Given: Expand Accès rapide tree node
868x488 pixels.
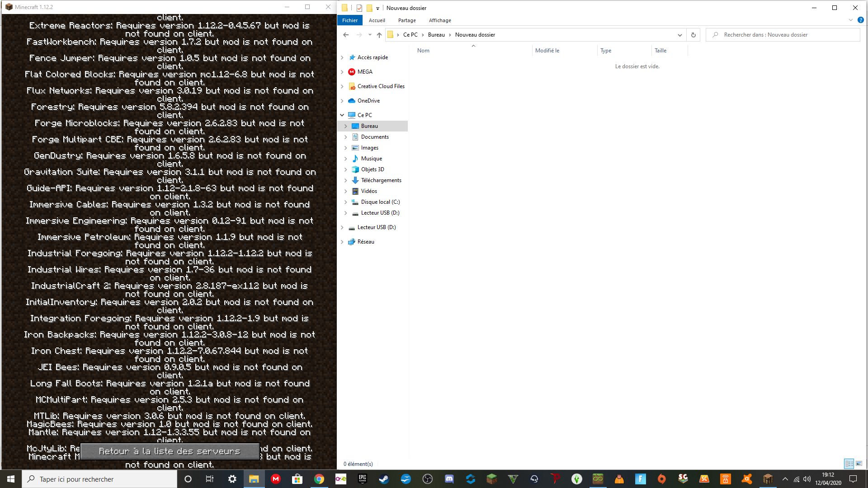Looking at the screenshot, I should click(342, 57).
